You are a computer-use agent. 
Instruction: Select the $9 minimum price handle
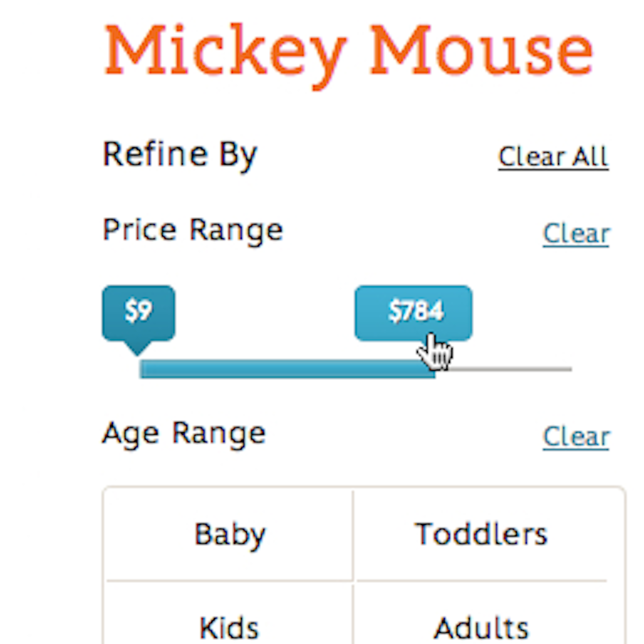[138, 313]
